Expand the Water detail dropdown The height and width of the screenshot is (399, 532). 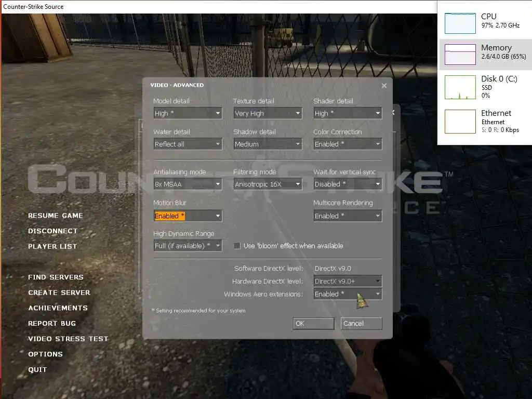[188, 144]
